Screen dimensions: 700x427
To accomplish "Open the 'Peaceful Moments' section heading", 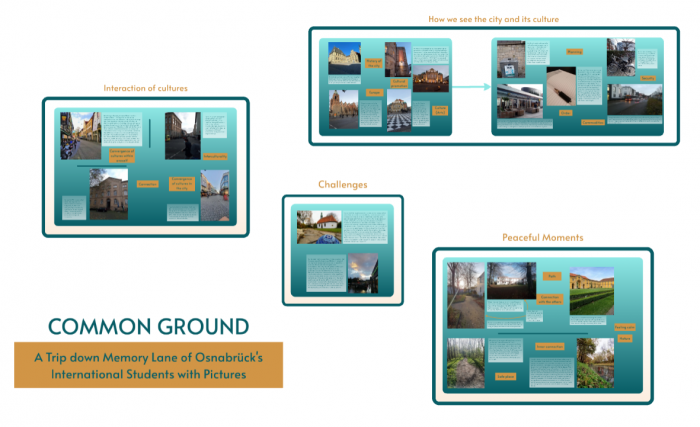I will pyautogui.click(x=542, y=238).
